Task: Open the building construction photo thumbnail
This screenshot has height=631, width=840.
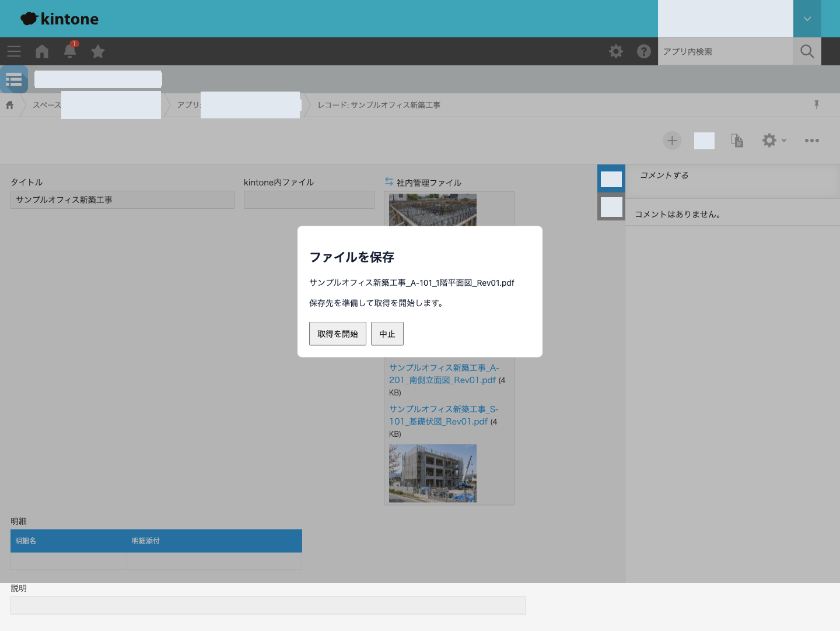Action: [433, 473]
